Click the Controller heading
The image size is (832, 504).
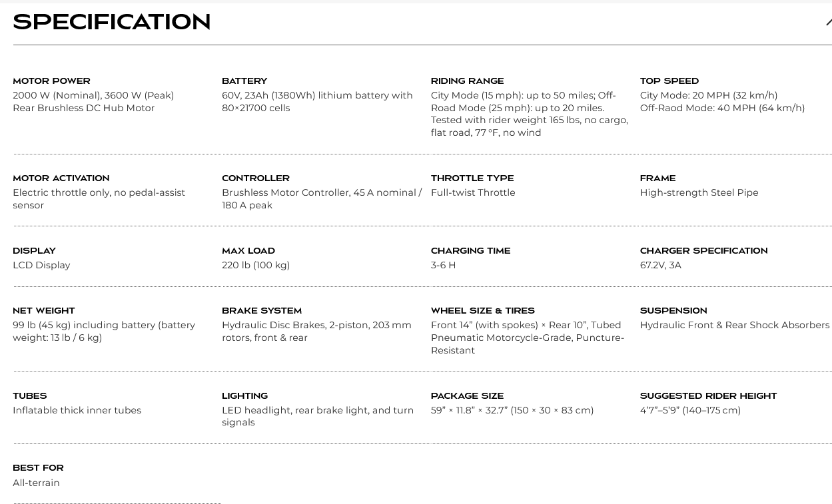[x=256, y=178]
